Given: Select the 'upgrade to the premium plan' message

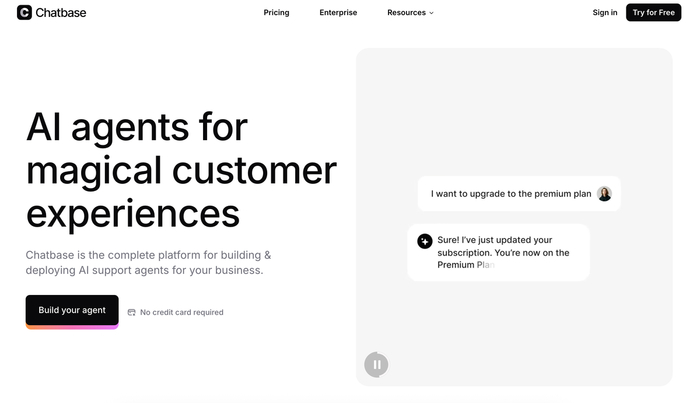Looking at the screenshot, I should tap(511, 194).
